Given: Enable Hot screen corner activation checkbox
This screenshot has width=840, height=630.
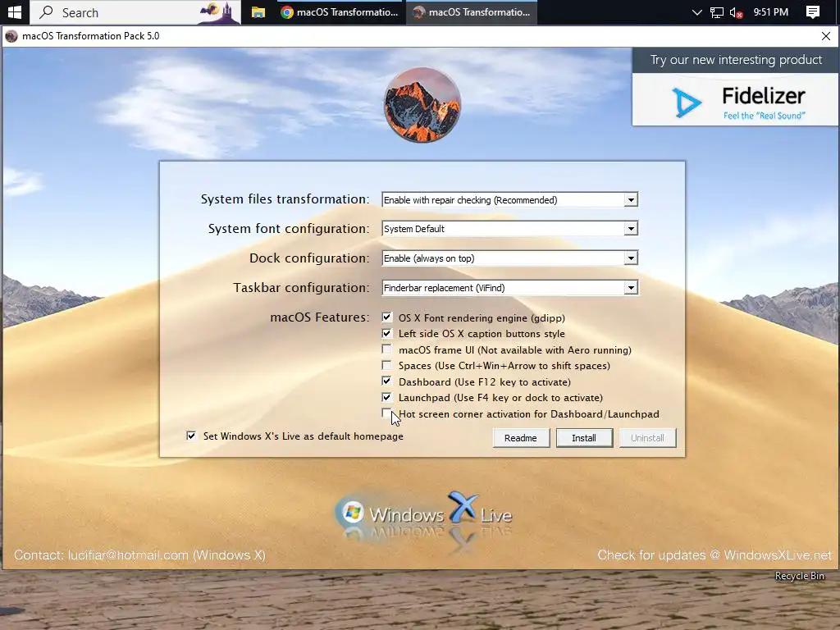Looking at the screenshot, I should click(386, 413).
